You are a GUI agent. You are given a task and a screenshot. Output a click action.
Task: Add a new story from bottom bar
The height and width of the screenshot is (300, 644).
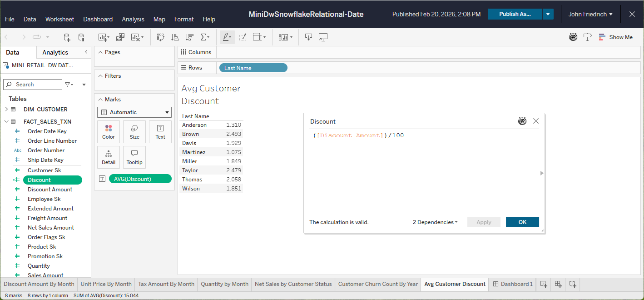click(x=573, y=284)
